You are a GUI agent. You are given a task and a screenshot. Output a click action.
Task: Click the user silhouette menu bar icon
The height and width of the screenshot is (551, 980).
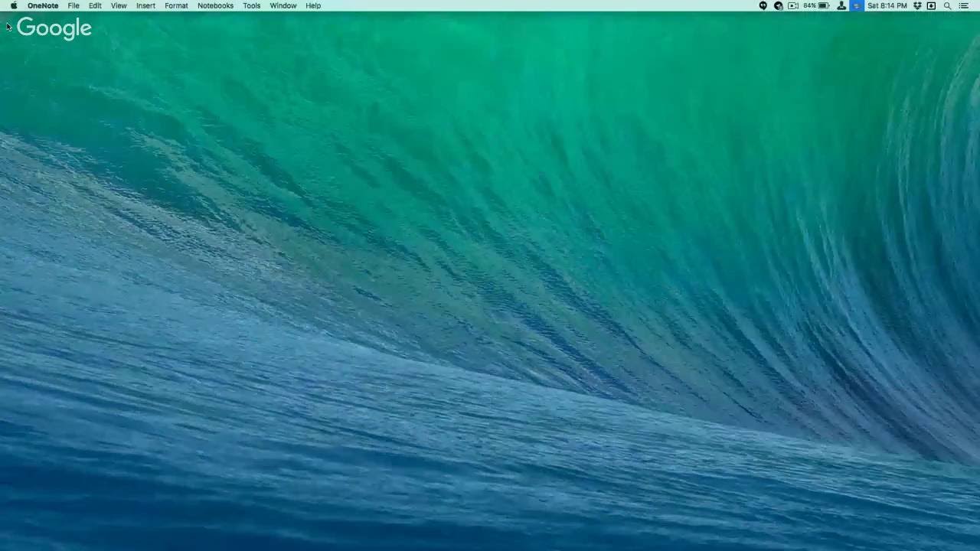(x=841, y=5)
